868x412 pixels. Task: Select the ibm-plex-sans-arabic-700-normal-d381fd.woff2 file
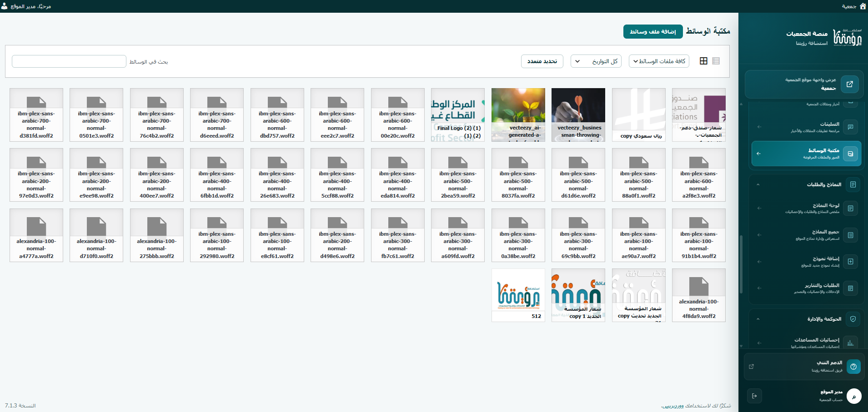(36, 115)
